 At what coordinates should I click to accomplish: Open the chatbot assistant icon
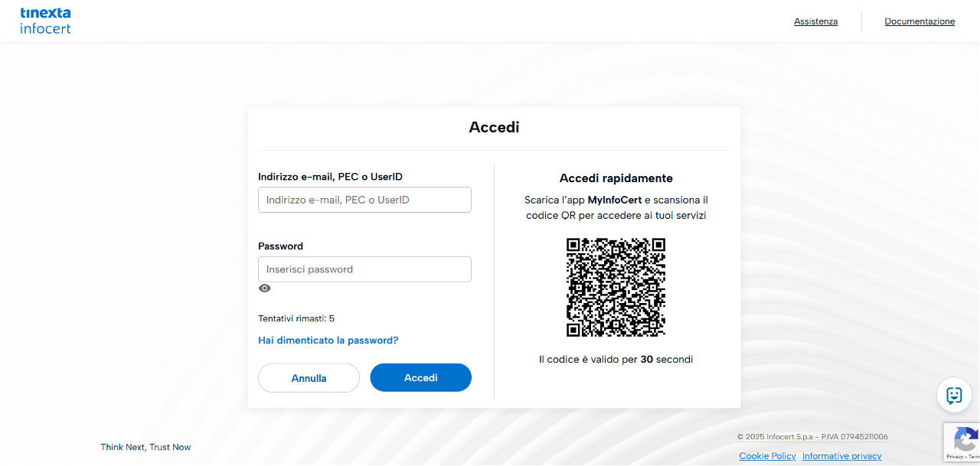pos(954,395)
